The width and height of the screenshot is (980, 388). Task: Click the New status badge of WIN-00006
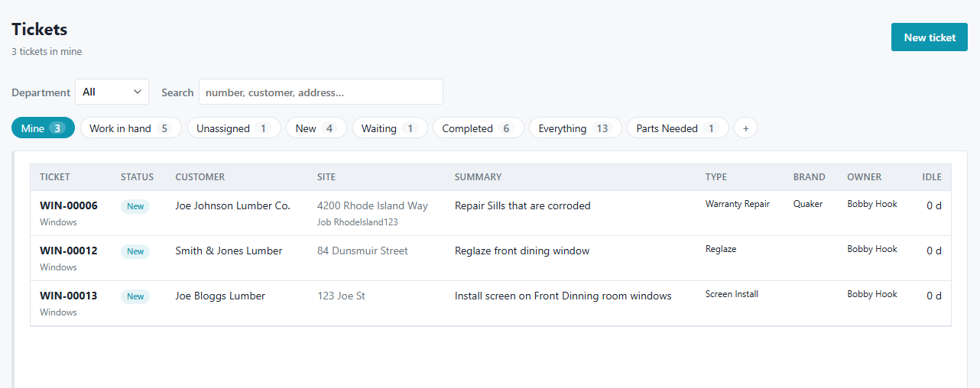(x=135, y=206)
